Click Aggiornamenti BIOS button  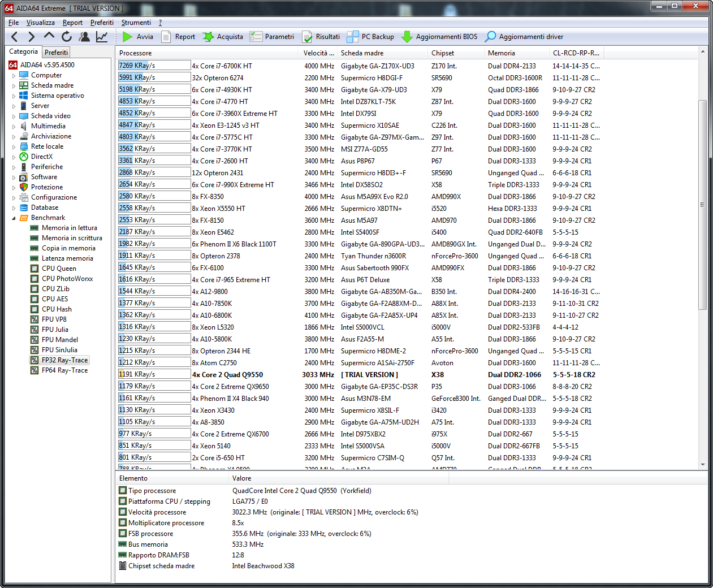439,37
